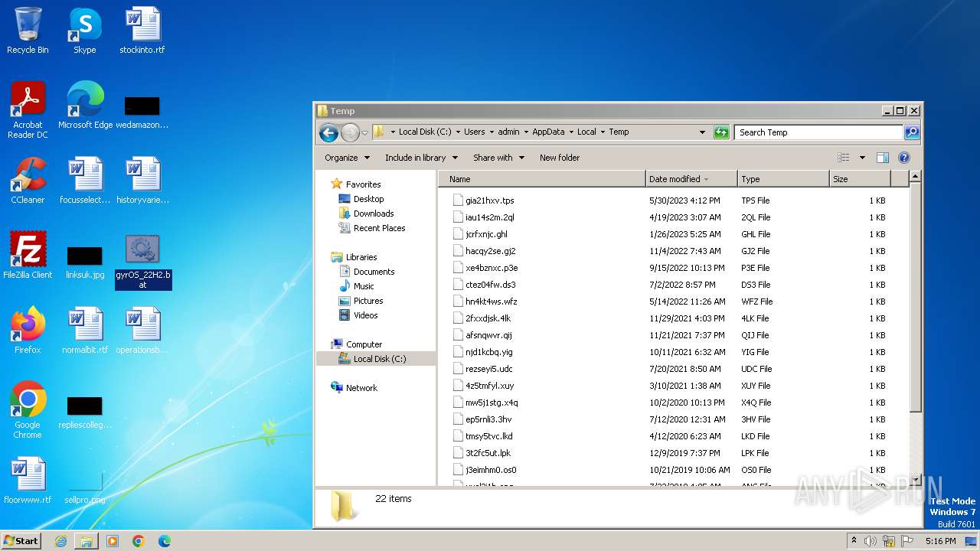Launch Skype from the desktop
Screen dimensions: 980x551
85,31
